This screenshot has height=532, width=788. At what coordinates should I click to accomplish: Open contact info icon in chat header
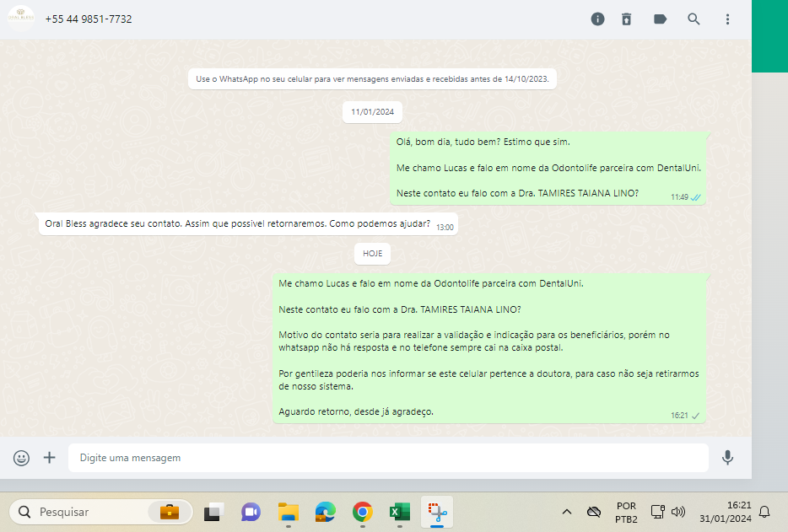click(x=597, y=19)
